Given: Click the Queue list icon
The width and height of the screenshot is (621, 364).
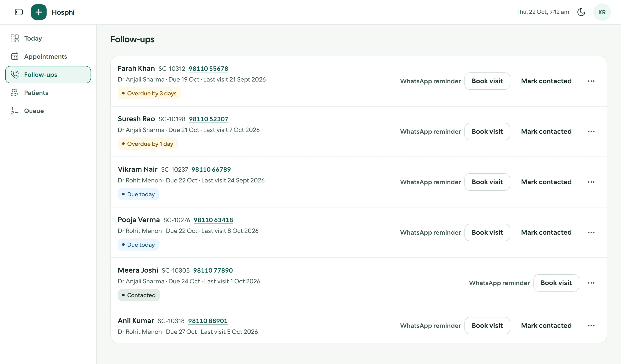Looking at the screenshot, I should 14,111.
